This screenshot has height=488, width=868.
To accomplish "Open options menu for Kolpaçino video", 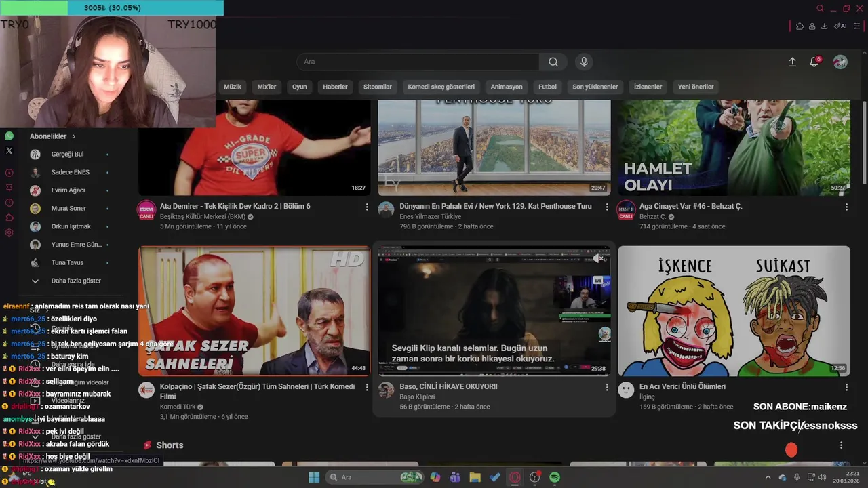I will point(367,387).
